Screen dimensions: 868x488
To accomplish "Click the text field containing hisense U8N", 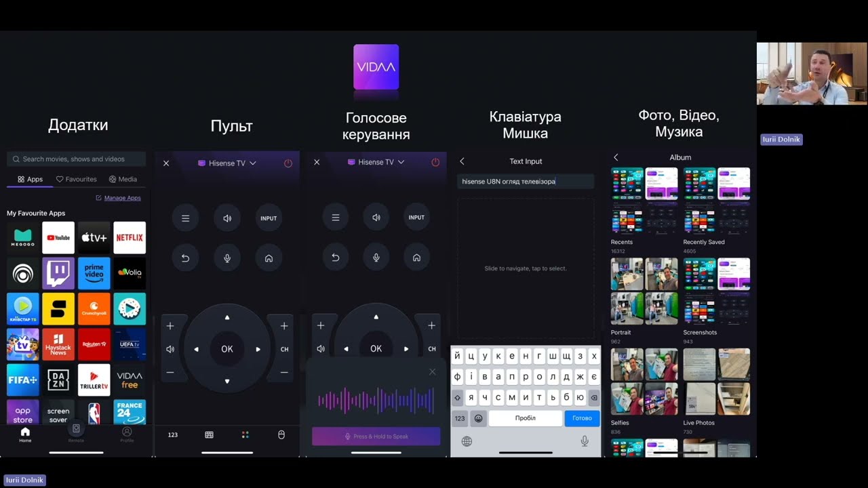I will 526,182.
